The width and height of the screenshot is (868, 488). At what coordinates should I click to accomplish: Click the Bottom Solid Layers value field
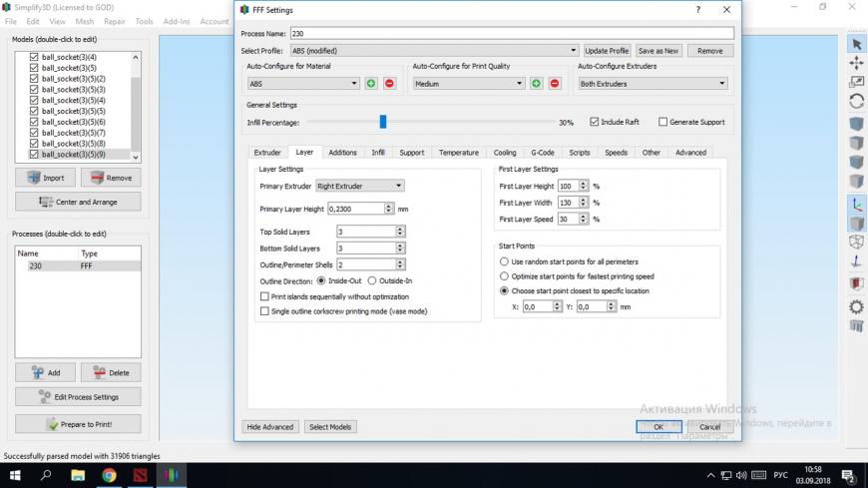tap(366, 248)
